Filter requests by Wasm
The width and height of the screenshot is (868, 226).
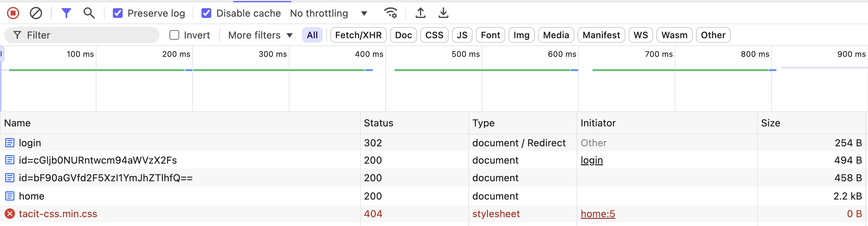pos(674,35)
